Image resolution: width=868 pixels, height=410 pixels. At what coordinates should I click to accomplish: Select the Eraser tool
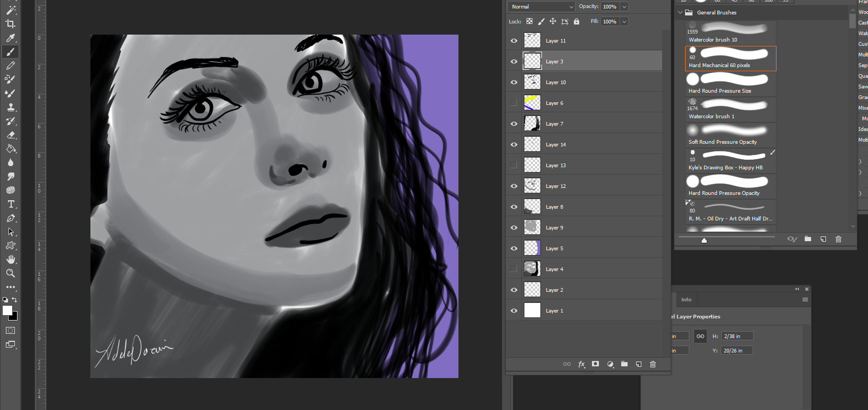(10, 135)
